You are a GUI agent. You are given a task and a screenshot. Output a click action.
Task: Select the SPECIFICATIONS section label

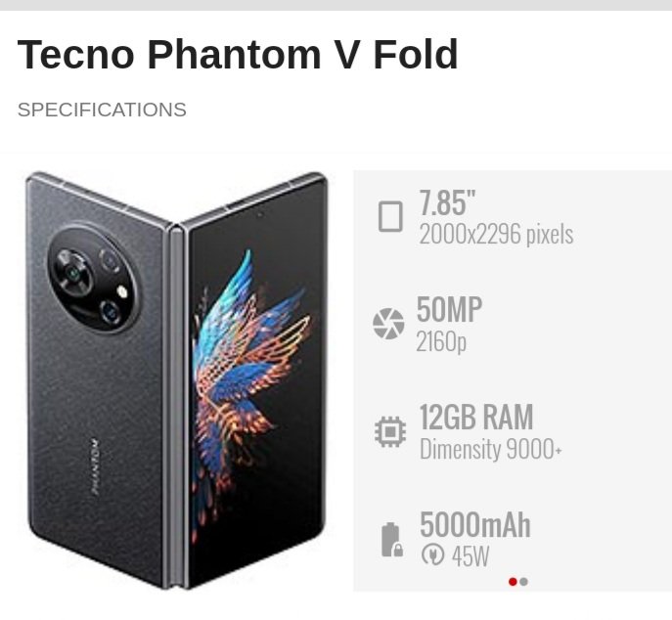tap(102, 110)
